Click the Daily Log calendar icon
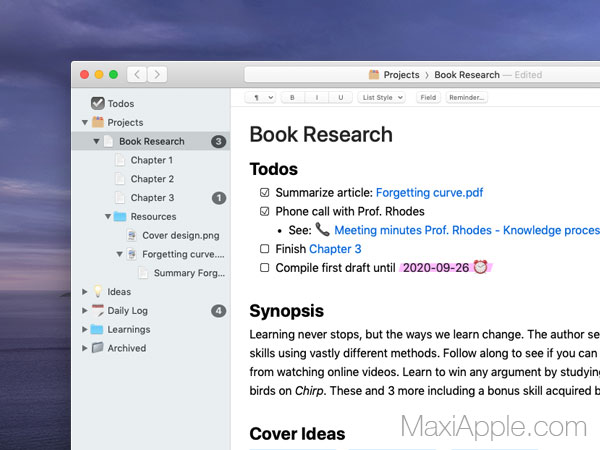Viewport: 600px width, 450px height. click(98, 310)
